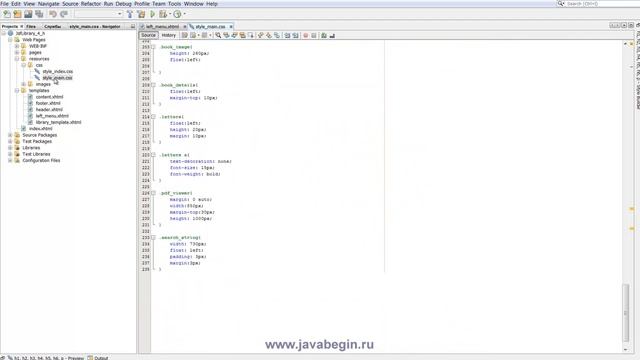Click the Stop Macro Recording icon
This screenshot has width=640, height=360.
click(x=313, y=36)
